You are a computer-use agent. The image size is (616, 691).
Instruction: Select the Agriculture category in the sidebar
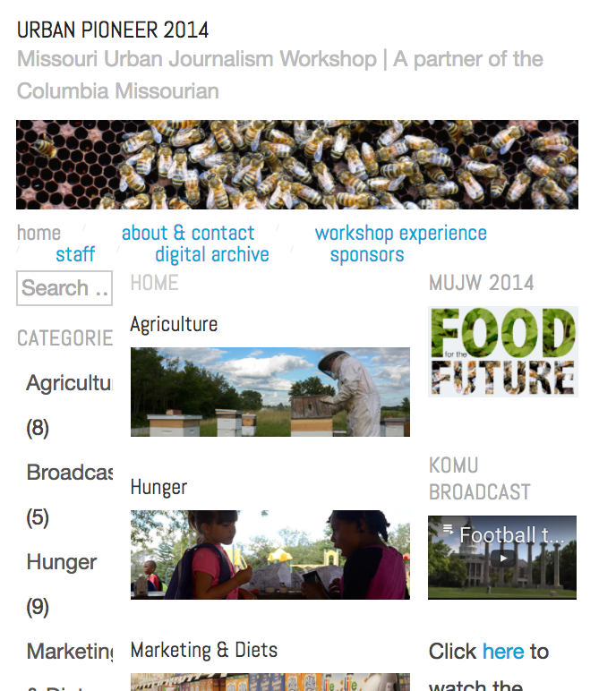pyautogui.click(x=69, y=382)
